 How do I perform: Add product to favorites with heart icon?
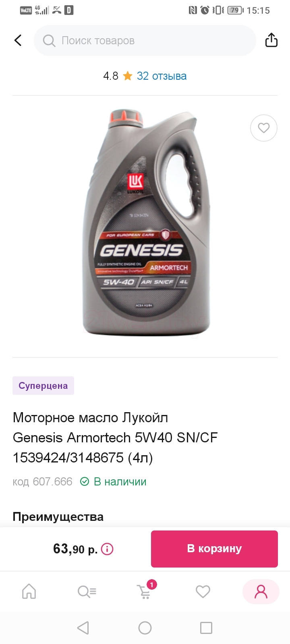click(264, 128)
